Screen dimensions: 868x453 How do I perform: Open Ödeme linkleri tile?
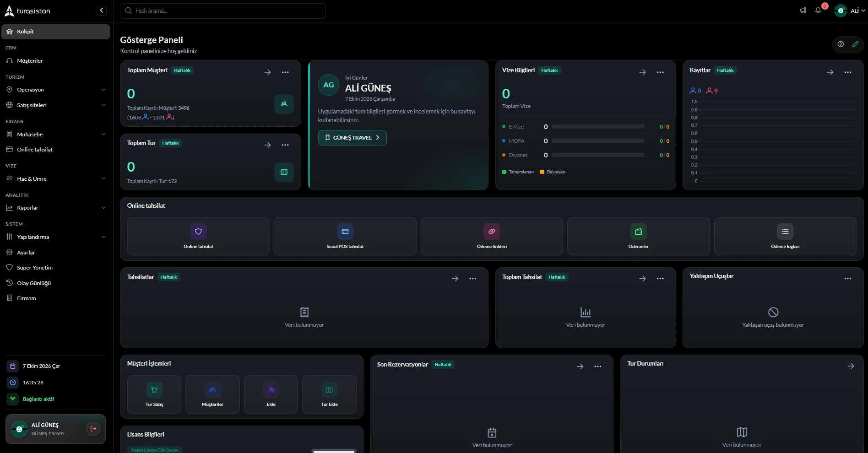point(492,236)
